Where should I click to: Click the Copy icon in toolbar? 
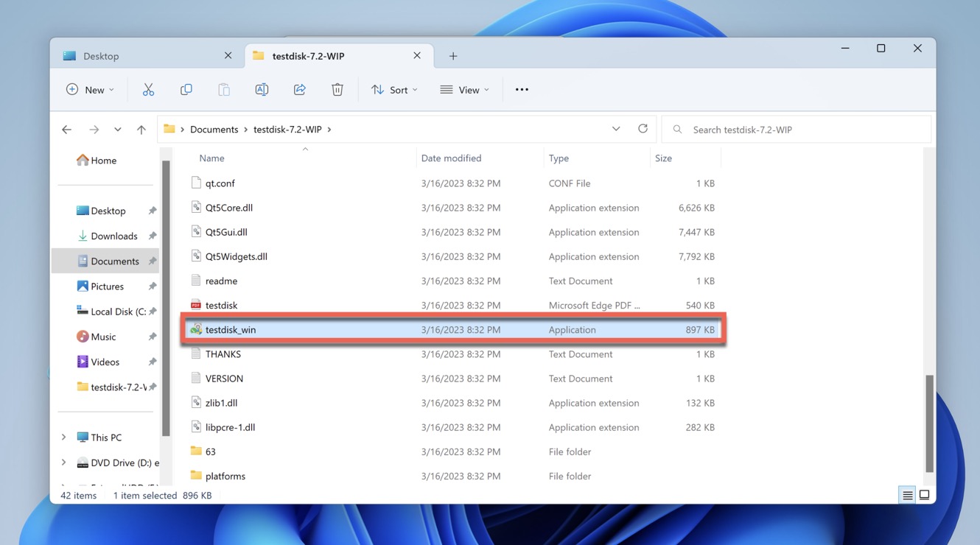(186, 90)
